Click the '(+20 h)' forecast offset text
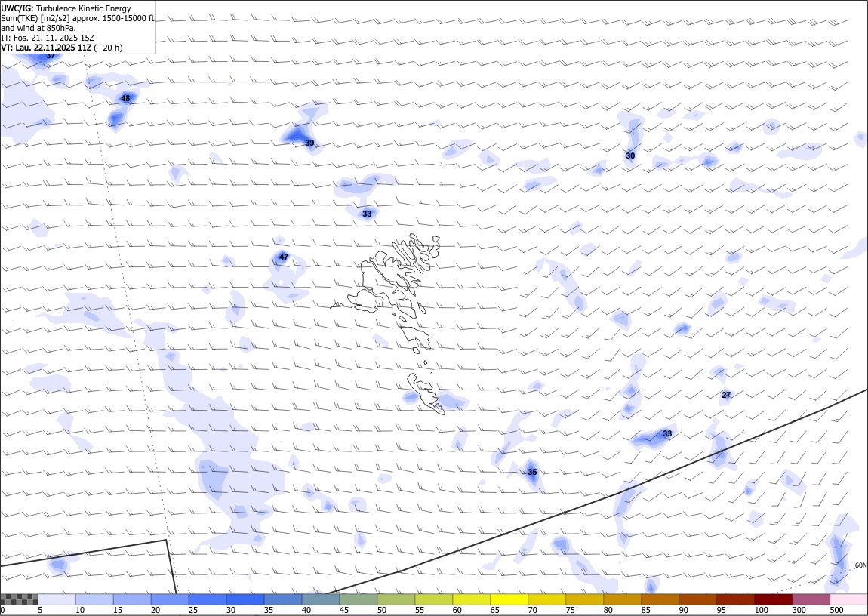Screen dimensions: 868x616 [108, 48]
